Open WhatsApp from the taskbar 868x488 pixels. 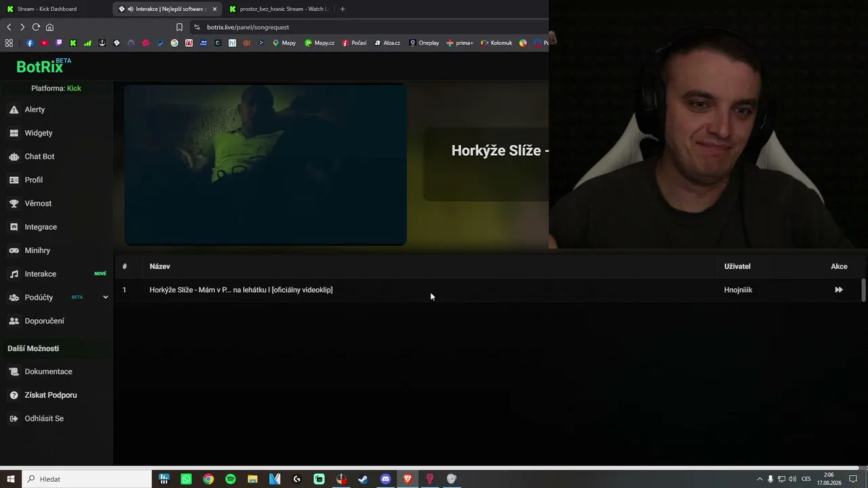coord(186,479)
